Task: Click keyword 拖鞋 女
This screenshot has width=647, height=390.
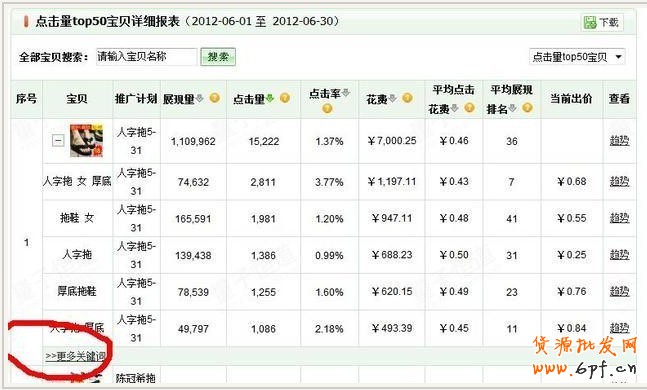Action: click(77, 218)
